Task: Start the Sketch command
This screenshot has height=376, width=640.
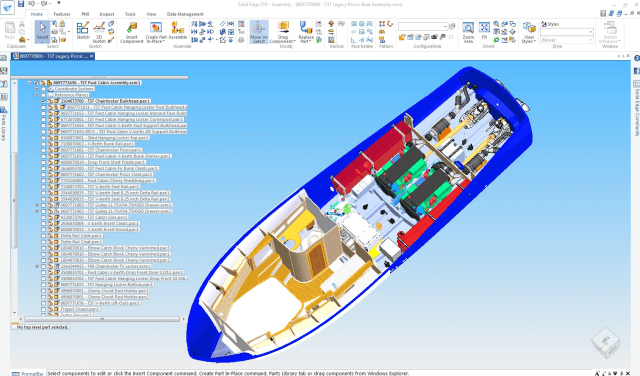Action: coord(83,31)
